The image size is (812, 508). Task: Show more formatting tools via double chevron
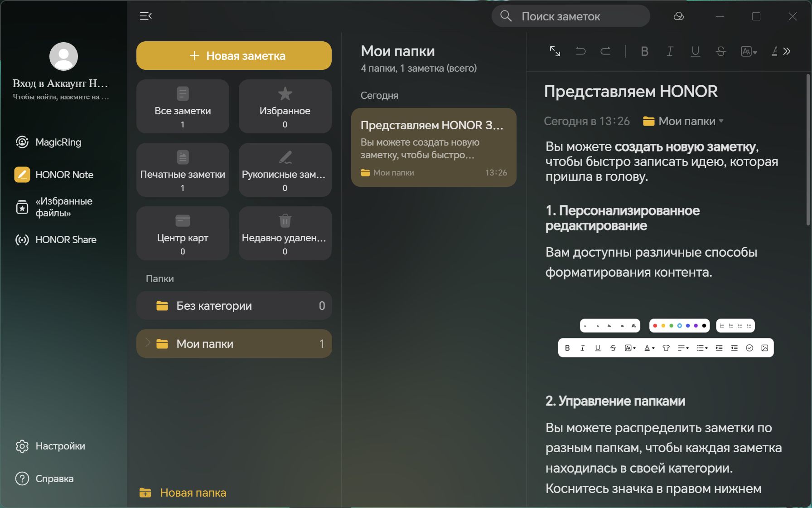click(787, 51)
